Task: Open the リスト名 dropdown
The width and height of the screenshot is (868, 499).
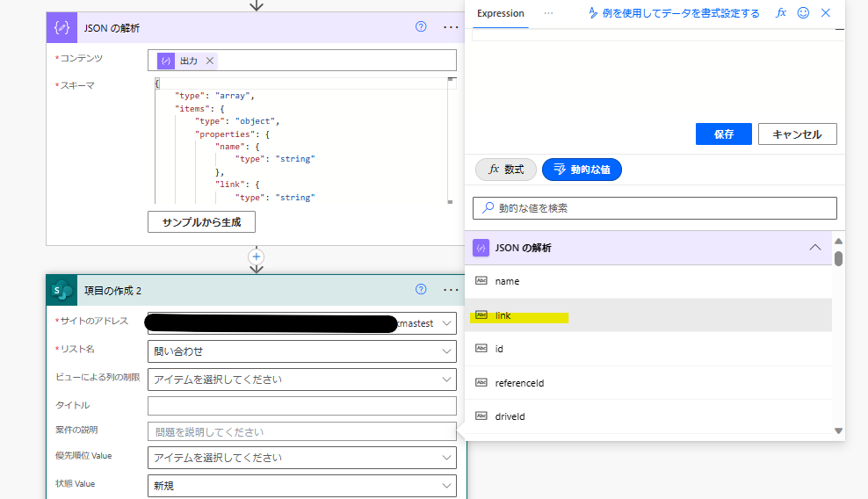Action: click(302, 351)
